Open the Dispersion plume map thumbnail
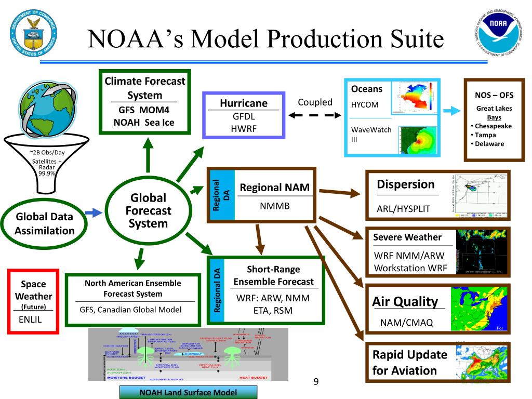Viewport: 532px width, 399px height. (480, 196)
